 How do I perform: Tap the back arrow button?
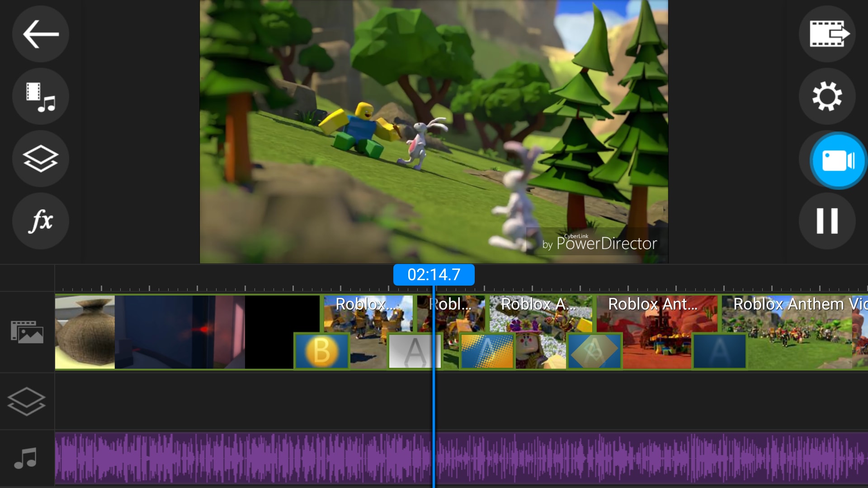point(41,34)
